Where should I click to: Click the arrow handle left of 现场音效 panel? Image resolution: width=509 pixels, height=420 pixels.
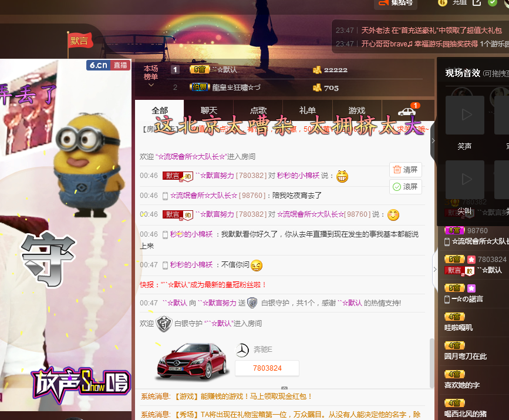[433, 140]
